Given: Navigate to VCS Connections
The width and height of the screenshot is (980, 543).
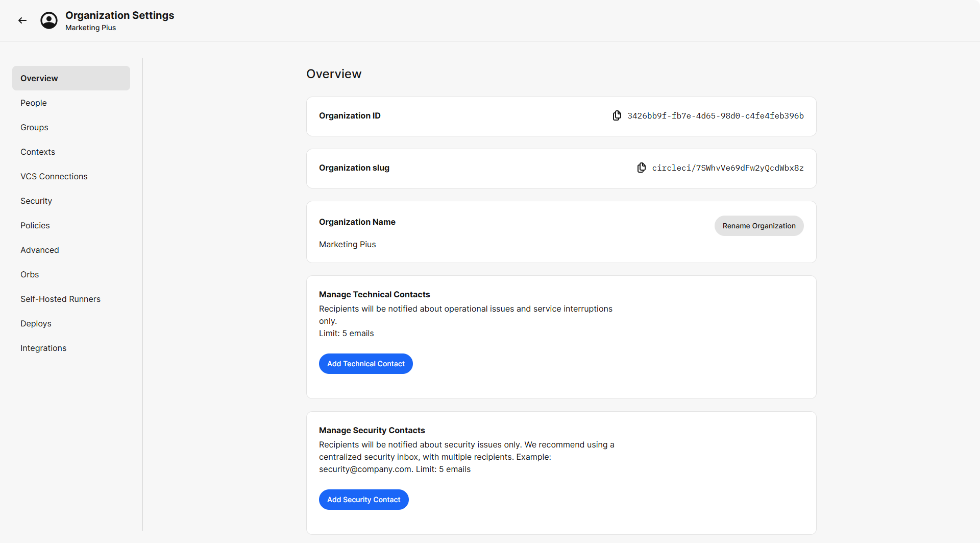Looking at the screenshot, I should point(54,176).
